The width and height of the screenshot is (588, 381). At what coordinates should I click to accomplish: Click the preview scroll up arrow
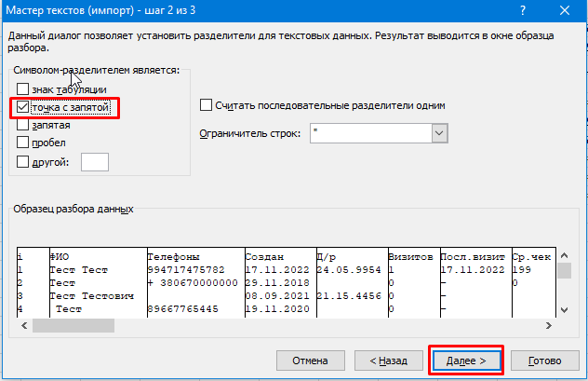(565, 255)
